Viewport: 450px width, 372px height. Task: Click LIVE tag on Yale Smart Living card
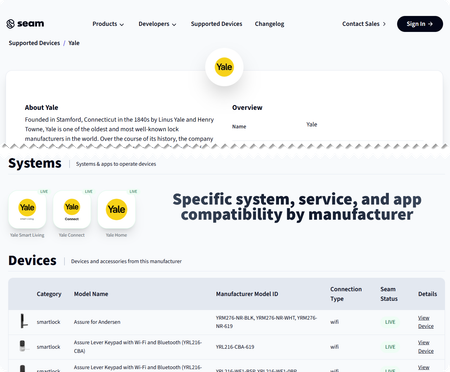[44, 191]
